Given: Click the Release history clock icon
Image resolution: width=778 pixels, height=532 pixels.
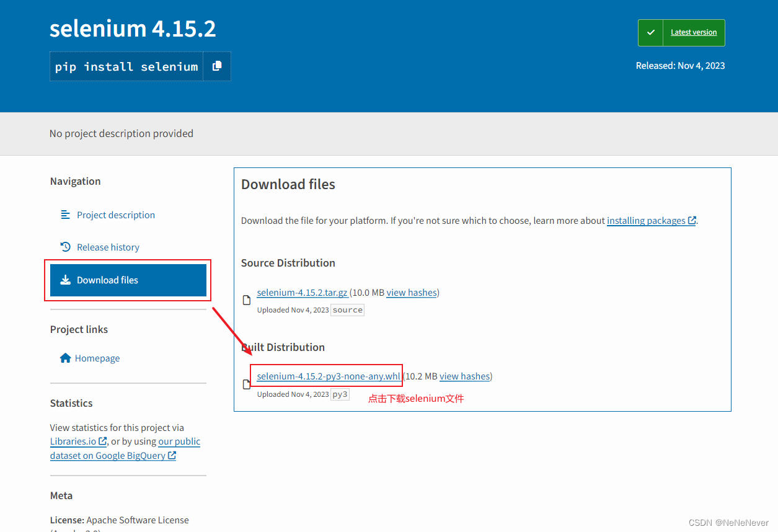Looking at the screenshot, I should coord(65,246).
